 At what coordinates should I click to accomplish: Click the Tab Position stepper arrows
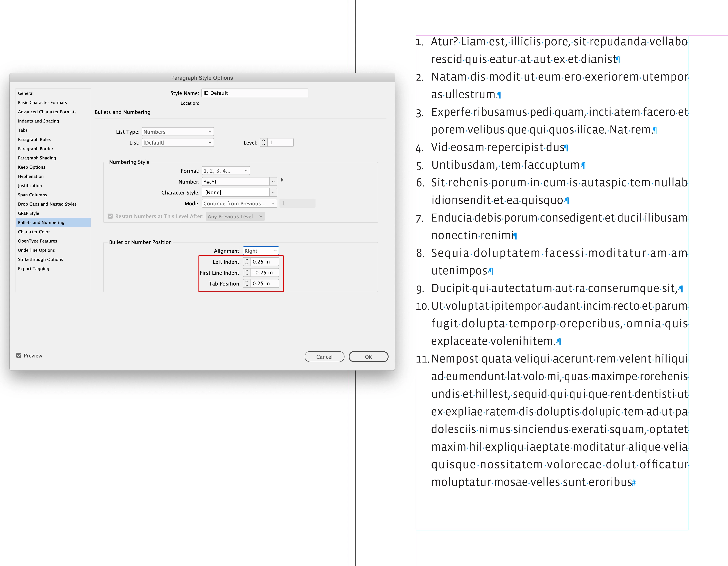(x=247, y=284)
